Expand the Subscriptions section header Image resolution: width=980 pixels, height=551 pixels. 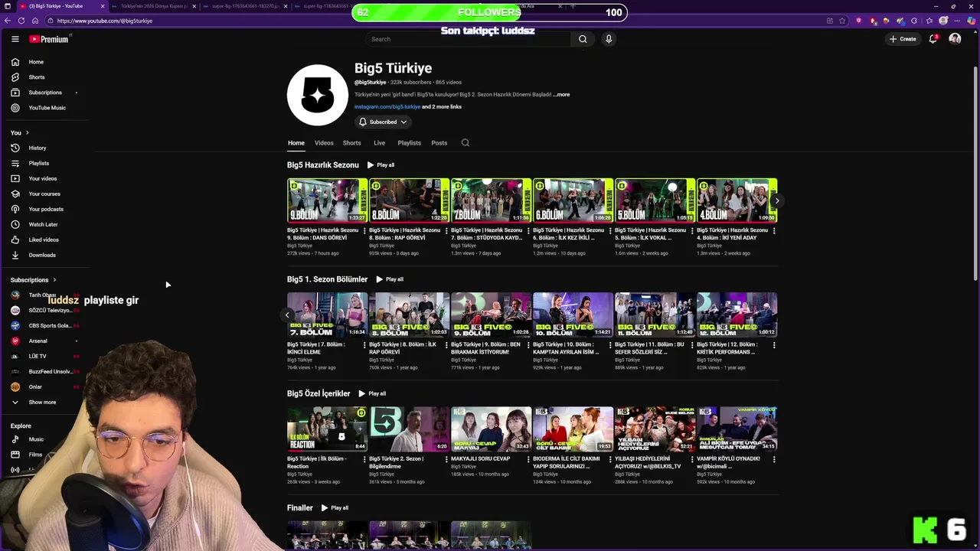point(34,280)
